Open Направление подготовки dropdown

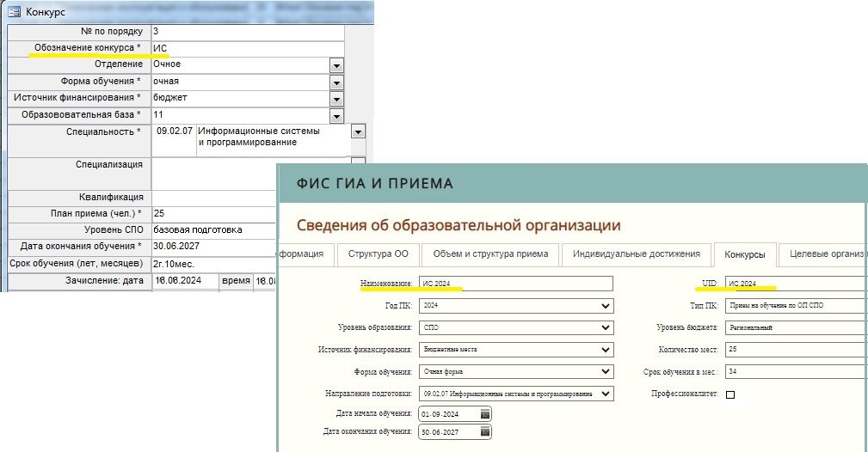click(x=605, y=394)
